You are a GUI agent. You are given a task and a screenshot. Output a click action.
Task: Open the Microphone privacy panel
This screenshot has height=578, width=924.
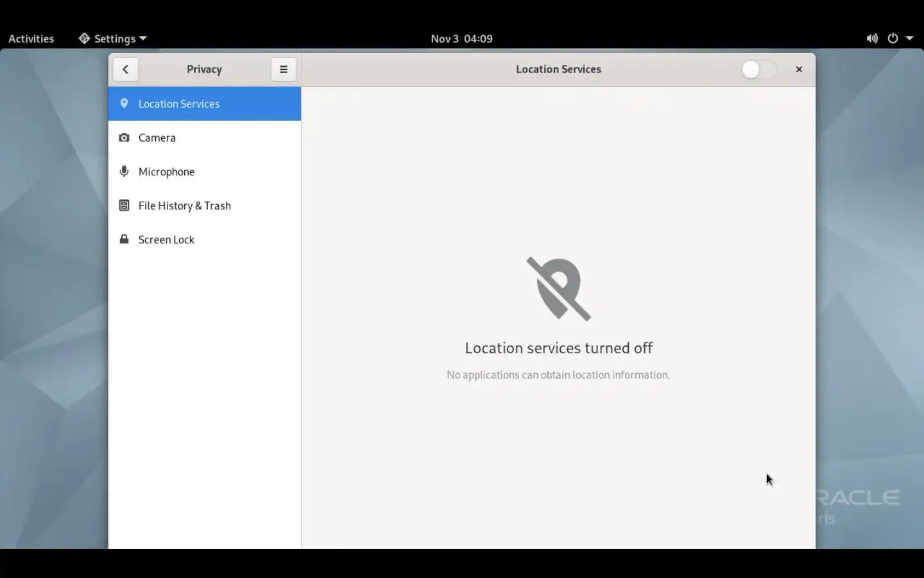[x=205, y=171]
